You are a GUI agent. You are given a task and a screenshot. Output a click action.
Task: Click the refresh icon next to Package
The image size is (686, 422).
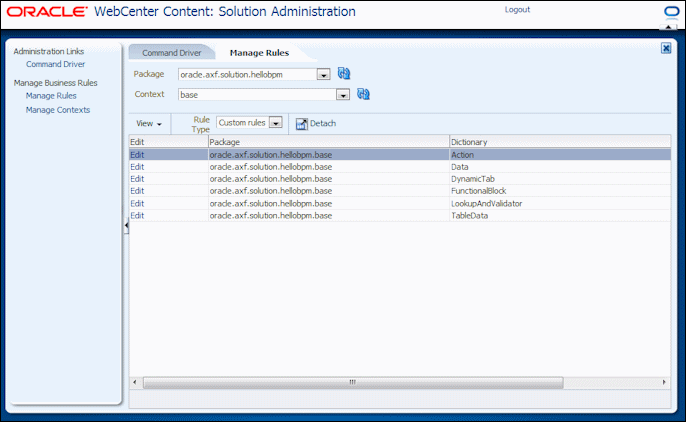pos(344,73)
